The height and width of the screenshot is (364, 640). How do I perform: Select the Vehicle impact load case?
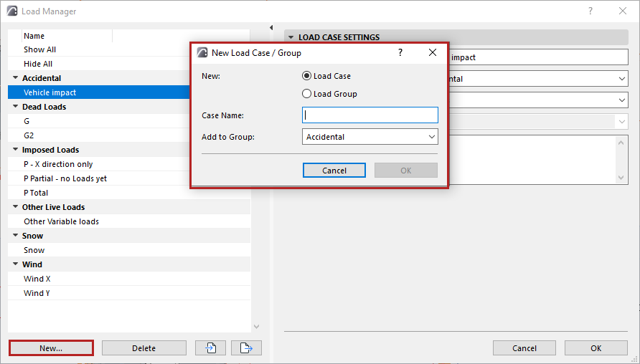pos(99,92)
